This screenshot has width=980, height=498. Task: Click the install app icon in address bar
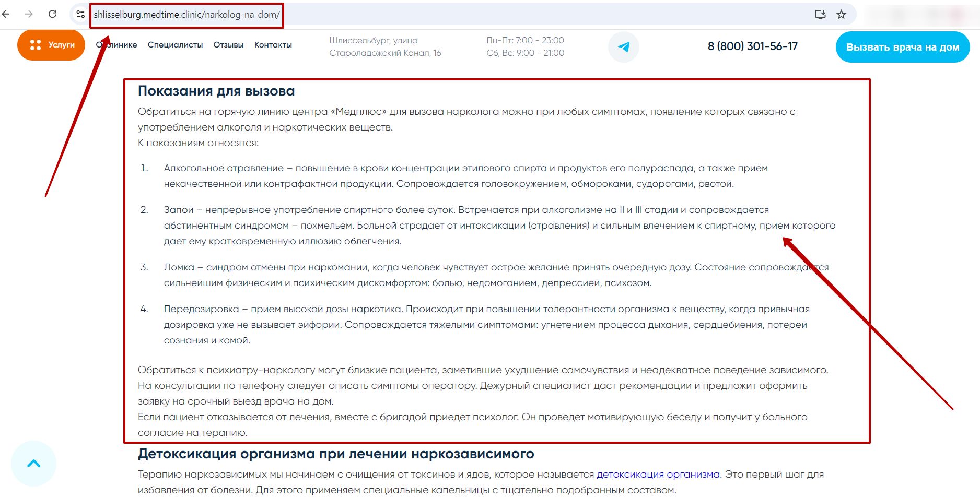[820, 14]
